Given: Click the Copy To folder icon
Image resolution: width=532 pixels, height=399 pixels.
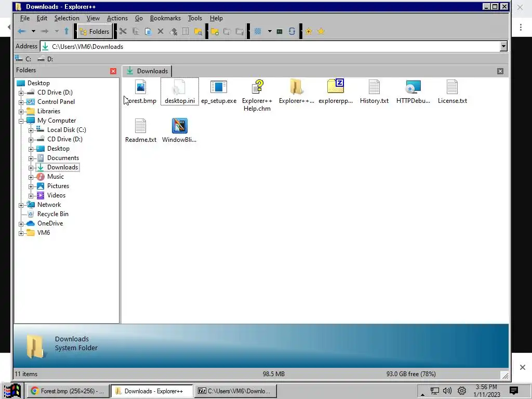Looking at the screenshot, I should tap(227, 32).
